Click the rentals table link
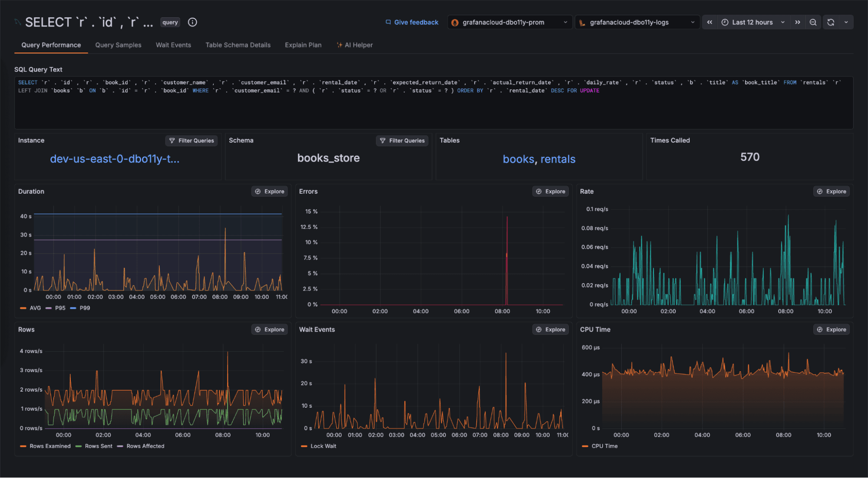The height and width of the screenshot is (478, 868). pos(558,159)
